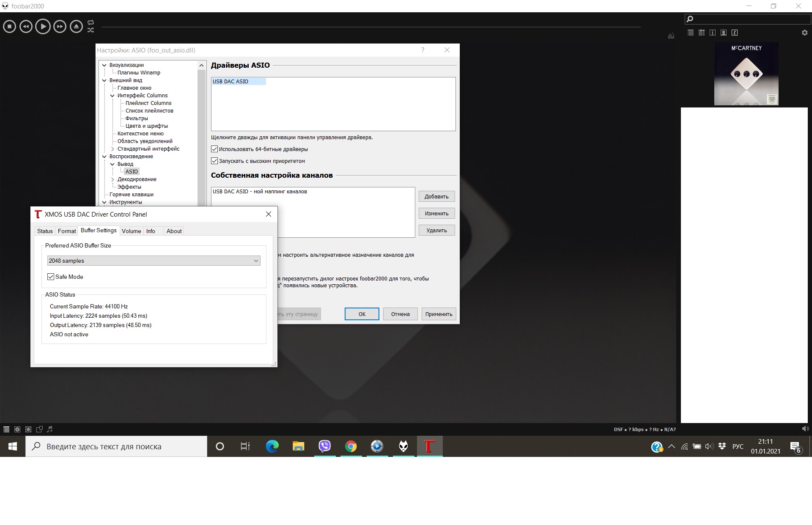Click the music note icon in status bar
812x525 pixels.
[50, 429]
